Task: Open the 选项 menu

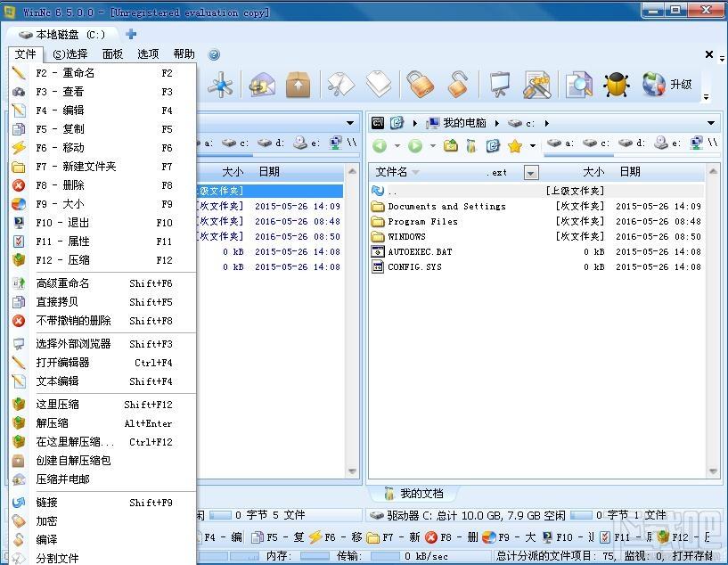Action: coord(148,54)
